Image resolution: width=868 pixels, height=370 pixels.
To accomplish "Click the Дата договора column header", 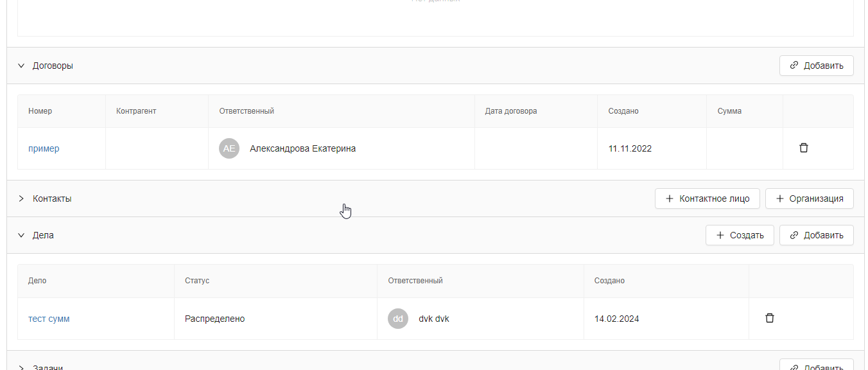I will [511, 111].
